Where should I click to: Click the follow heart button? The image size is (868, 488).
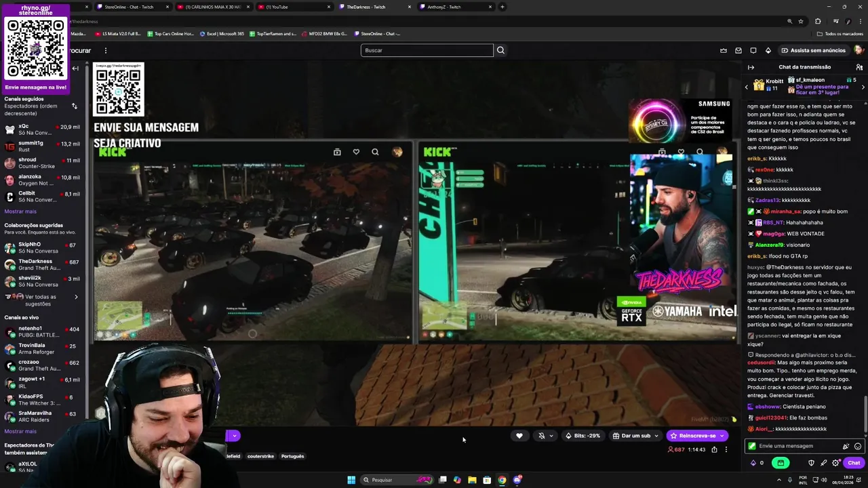tap(519, 436)
